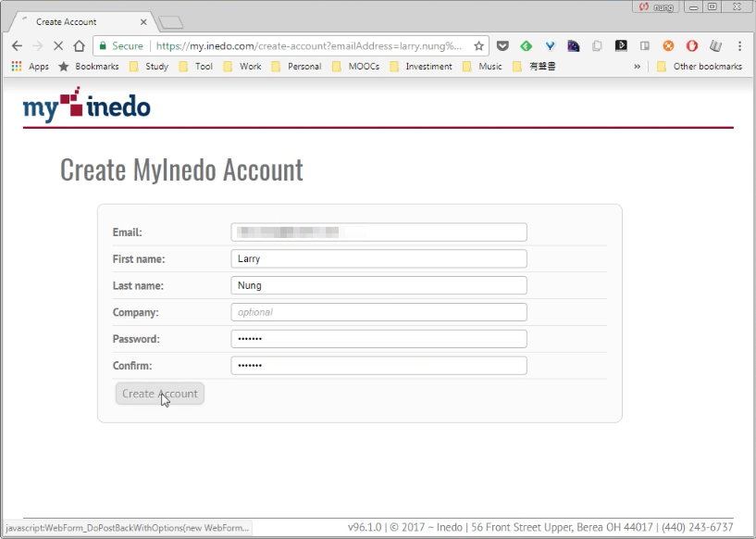
Task: Open the Music bookmarks folder
Action: click(x=482, y=66)
